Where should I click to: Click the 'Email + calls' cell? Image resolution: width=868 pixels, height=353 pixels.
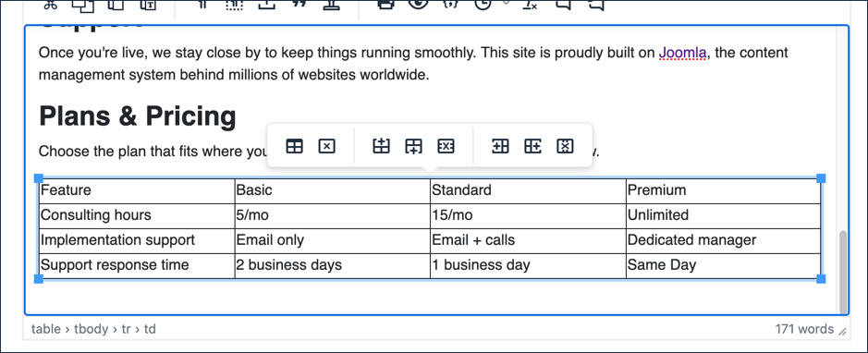pyautogui.click(x=528, y=240)
